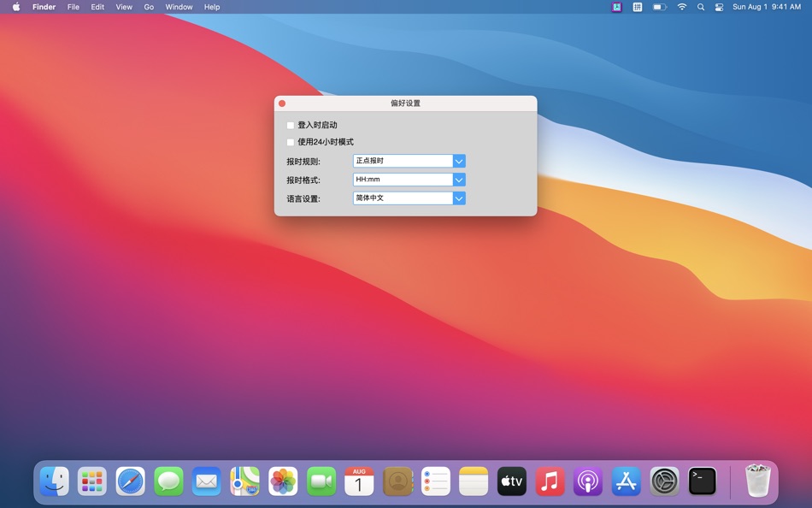Open Calendar from the Dock
Screen dimensions: 812x508
pos(359,481)
